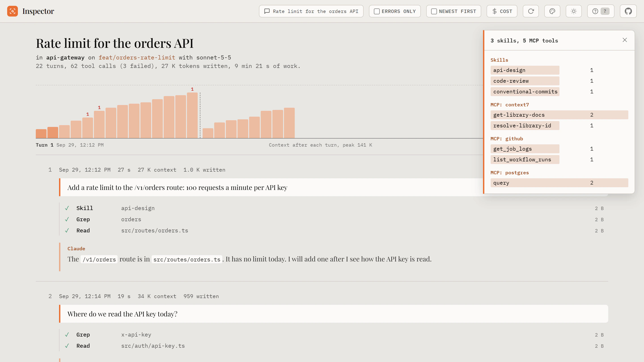Click the Inspector logo icon
Image resolution: width=644 pixels, height=362 pixels.
tap(13, 11)
